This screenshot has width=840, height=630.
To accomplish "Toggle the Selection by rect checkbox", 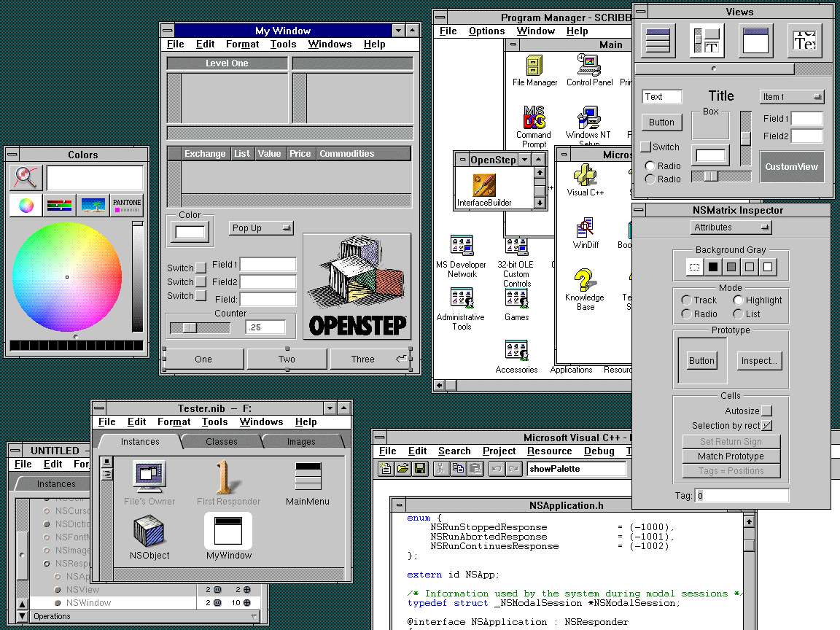I will tap(766, 426).
